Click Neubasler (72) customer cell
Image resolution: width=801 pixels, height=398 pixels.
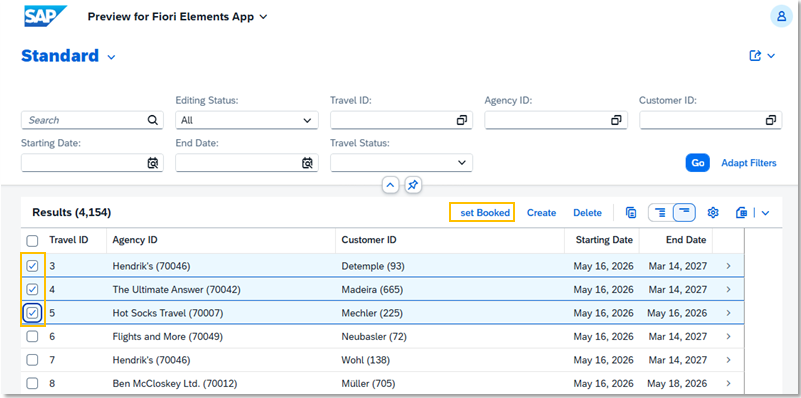(x=374, y=336)
